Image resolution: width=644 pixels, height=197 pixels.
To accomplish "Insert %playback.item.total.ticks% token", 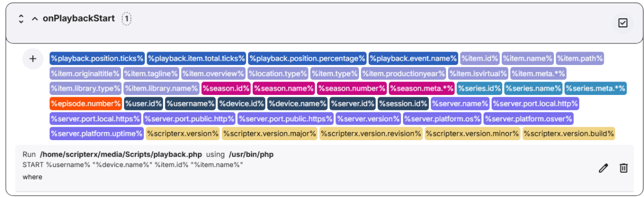I will click(196, 58).
